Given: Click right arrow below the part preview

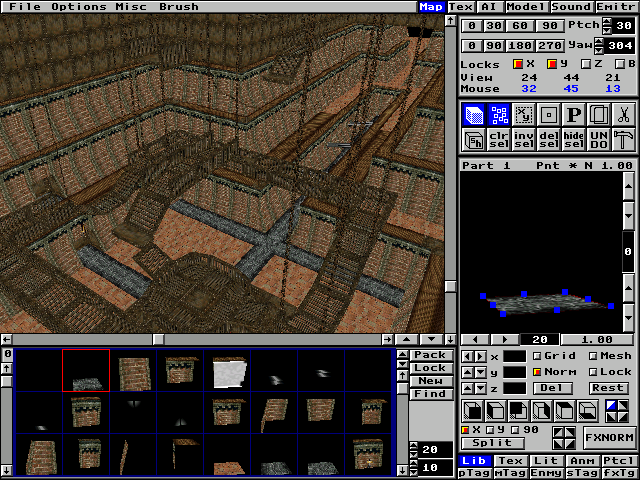Looking at the screenshot, I should point(504,340).
